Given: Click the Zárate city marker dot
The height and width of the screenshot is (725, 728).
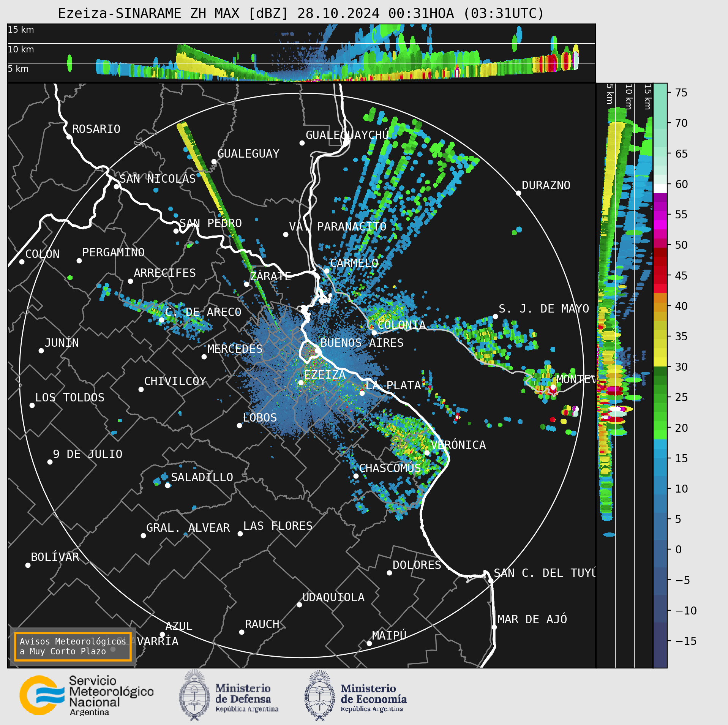Looking at the screenshot, I should pos(246,284).
